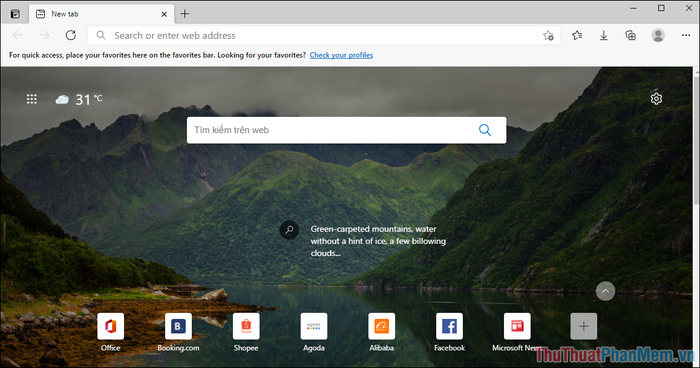Open Settings and more ellipsis menu

point(686,35)
